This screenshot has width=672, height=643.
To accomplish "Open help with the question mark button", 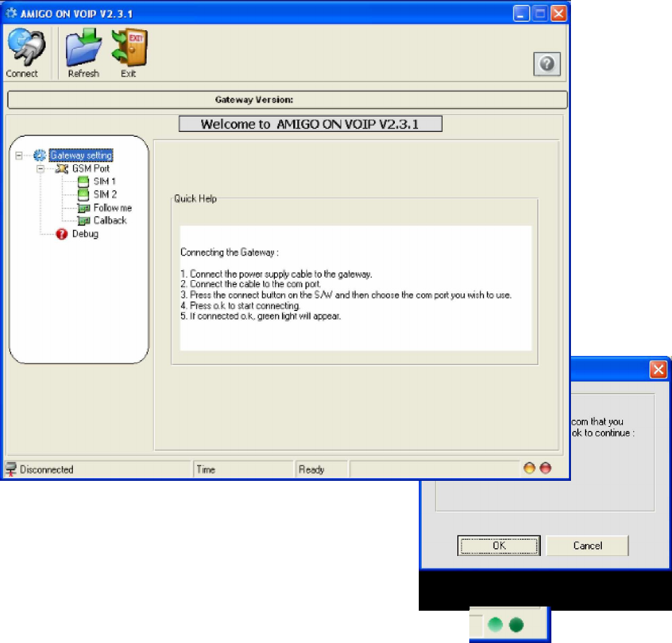I will (x=546, y=64).
